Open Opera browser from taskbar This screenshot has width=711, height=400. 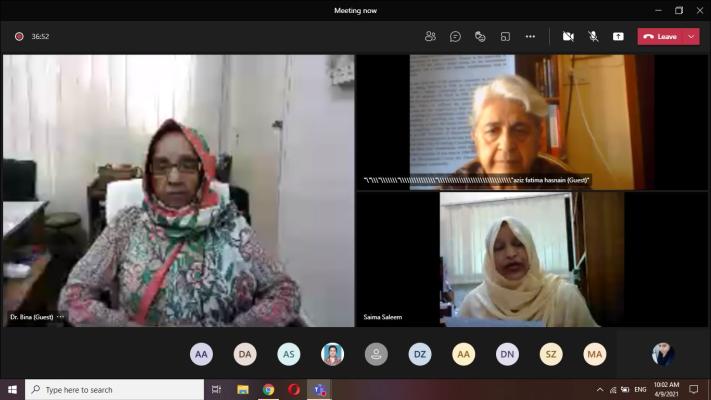[x=294, y=389]
